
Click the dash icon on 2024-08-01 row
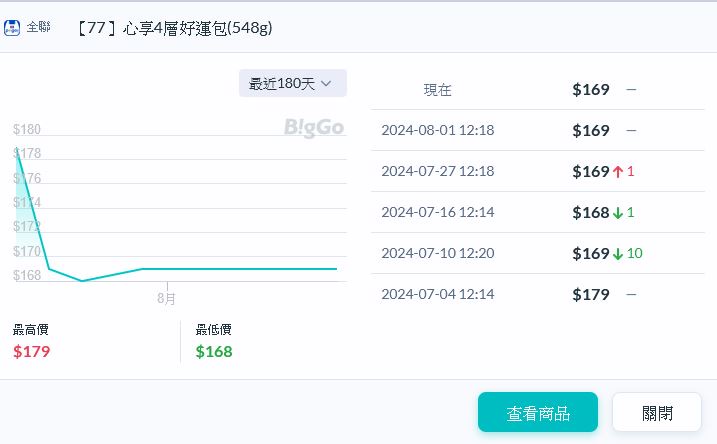tap(631, 131)
